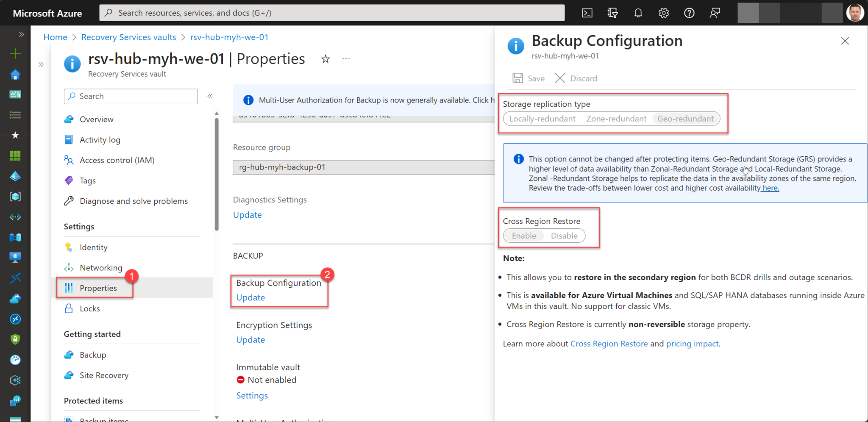
Task: Open Cloud Shell from the top bar
Action: [x=587, y=13]
